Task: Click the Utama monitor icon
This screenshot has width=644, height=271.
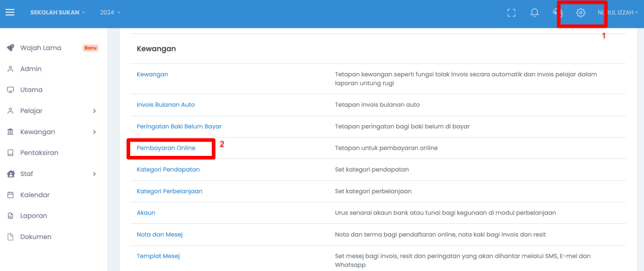Action: coord(11,90)
